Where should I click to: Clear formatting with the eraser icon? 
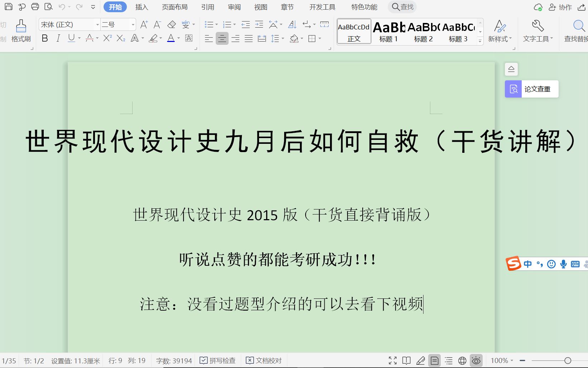click(172, 24)
